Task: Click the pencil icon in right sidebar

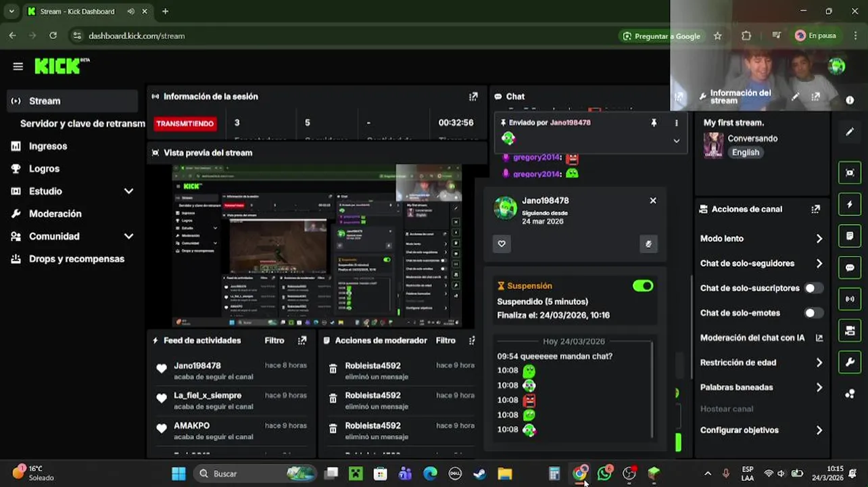Action: point(850,132)
